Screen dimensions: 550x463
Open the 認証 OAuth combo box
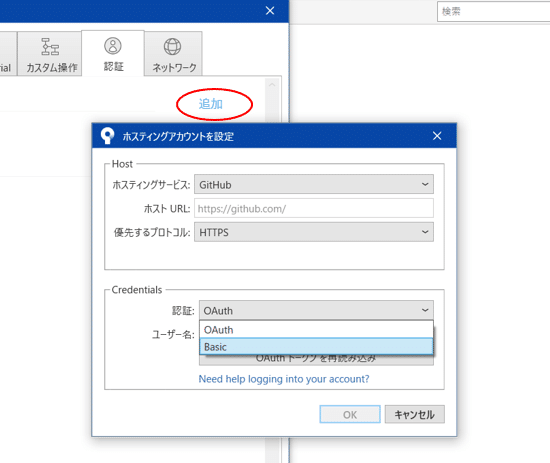pos(316,310)
